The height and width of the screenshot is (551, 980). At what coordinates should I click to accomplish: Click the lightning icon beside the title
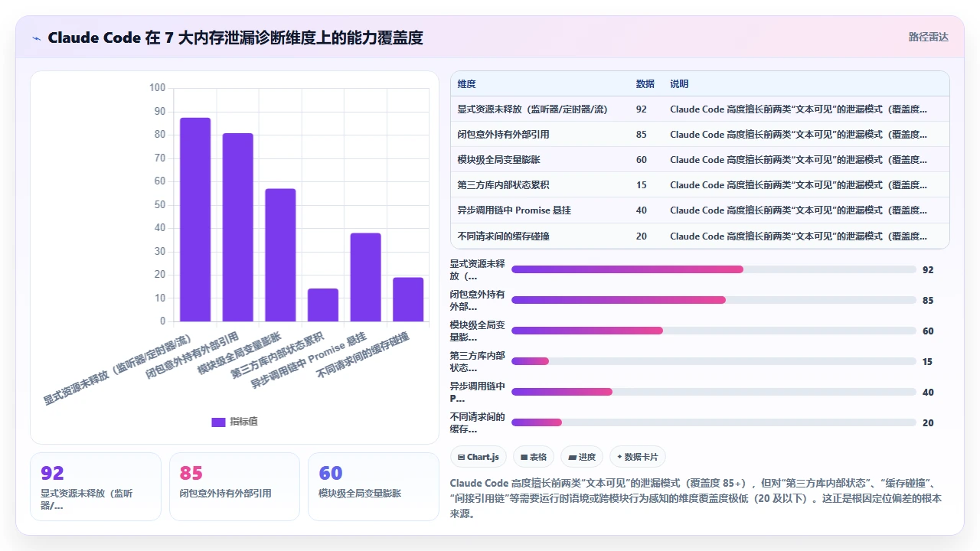pyautogui.click(x=37, y=37)
